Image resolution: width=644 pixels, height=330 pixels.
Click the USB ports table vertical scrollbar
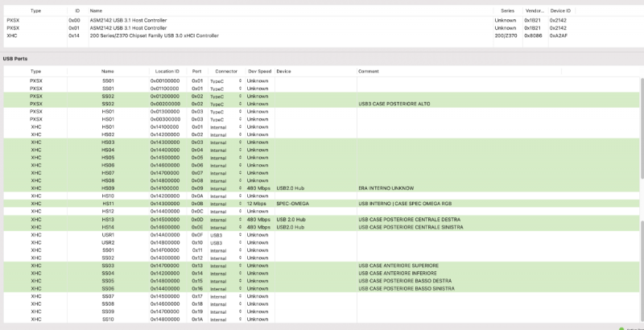click(x=641, y=129)
